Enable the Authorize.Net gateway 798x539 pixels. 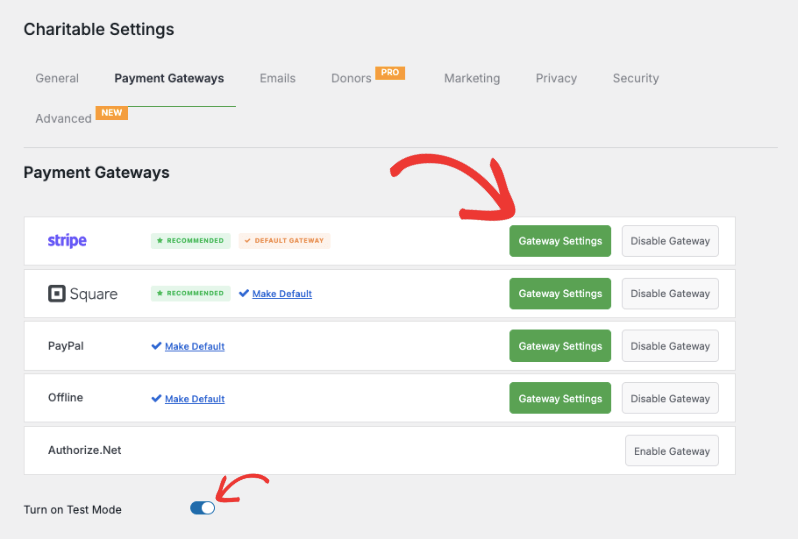pyautogui.click(x=672, y=451)
